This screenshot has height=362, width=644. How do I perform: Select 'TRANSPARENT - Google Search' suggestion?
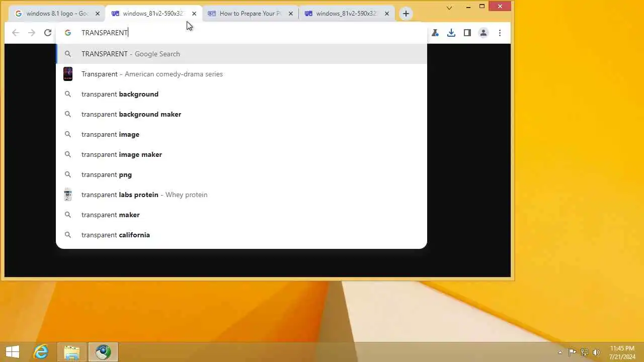(242, 54)
